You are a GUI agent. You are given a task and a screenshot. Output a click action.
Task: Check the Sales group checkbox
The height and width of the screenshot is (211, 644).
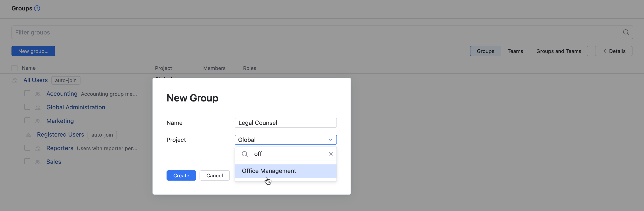tap(27, 161)
